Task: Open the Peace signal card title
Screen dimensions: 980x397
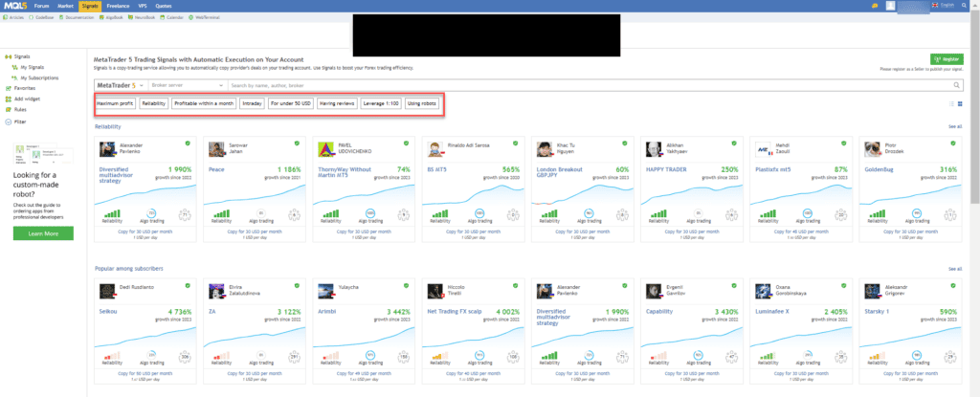Action: pos(217,169)
